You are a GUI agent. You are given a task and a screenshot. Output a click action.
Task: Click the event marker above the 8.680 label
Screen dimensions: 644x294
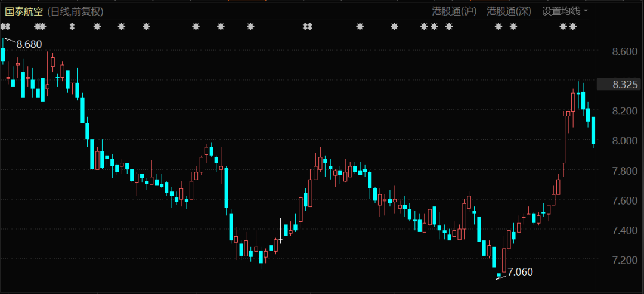pos(5,27)
